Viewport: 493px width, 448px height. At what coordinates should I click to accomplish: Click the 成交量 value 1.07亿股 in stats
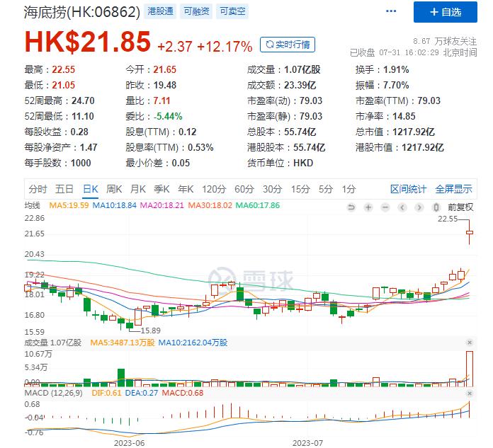(302, 69)
